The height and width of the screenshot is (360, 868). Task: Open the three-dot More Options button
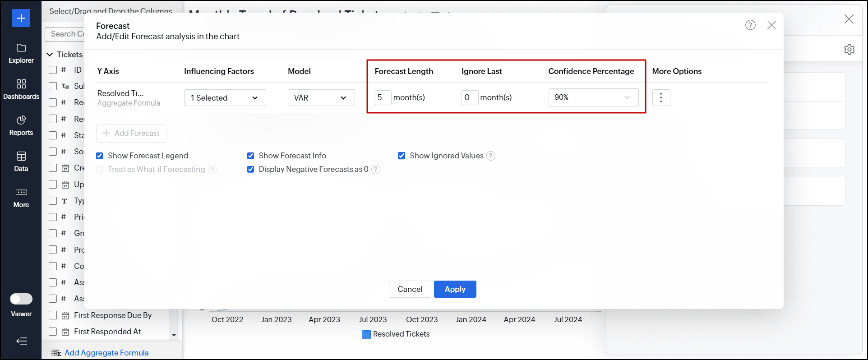[x=661, y=97]
